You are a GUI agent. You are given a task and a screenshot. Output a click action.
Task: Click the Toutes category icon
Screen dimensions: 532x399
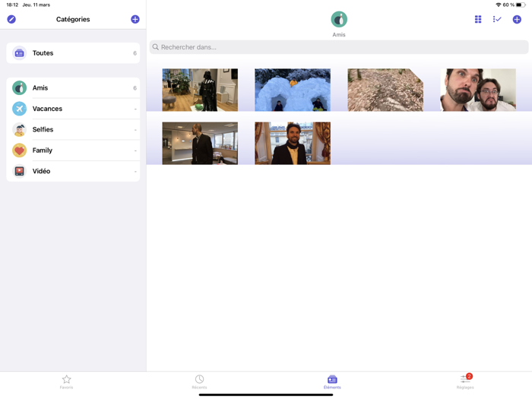coord(19,53)
